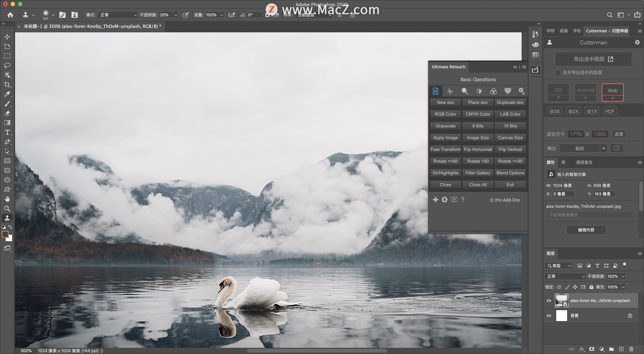Image resolution: width=644 pixels, height=354 pixels.
Task: Click the alex-foret layer thumbnail
Action: [x=561, y=301]
